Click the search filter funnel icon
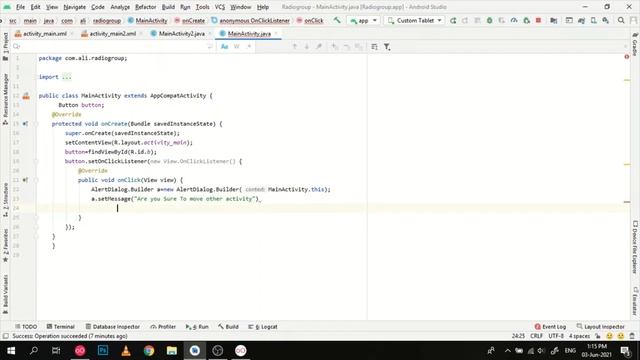 [387, 47]
